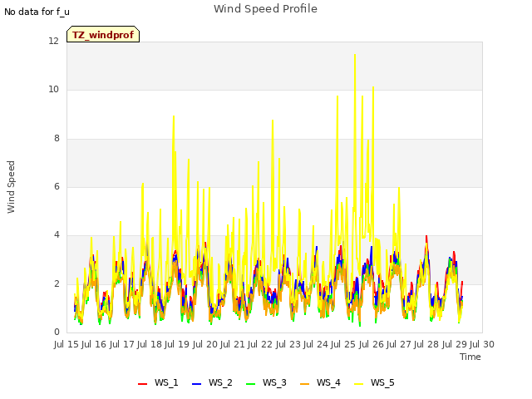Click the Wind Speed Profile chart title
Screen dimensions: 532x399
coord(265,9)
